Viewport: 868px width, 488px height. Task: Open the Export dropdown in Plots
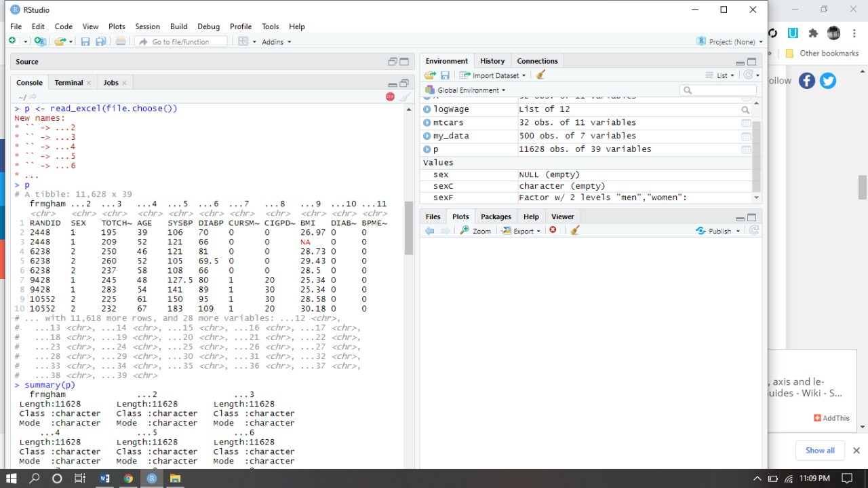tap(521, 231)
